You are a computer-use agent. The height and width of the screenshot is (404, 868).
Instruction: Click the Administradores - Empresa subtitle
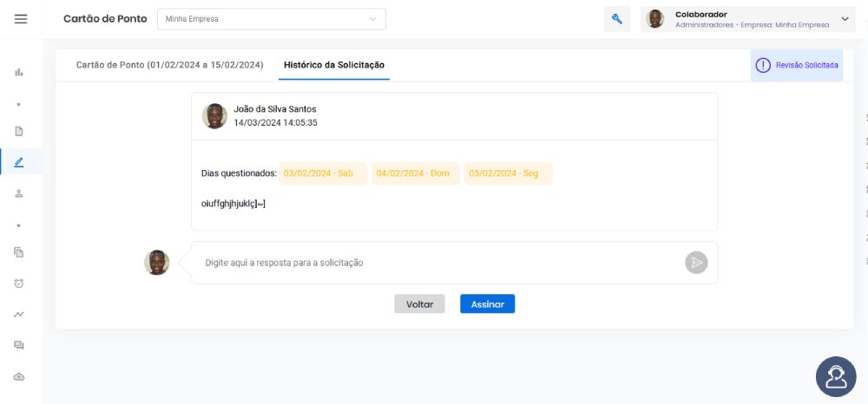point(753,25)
